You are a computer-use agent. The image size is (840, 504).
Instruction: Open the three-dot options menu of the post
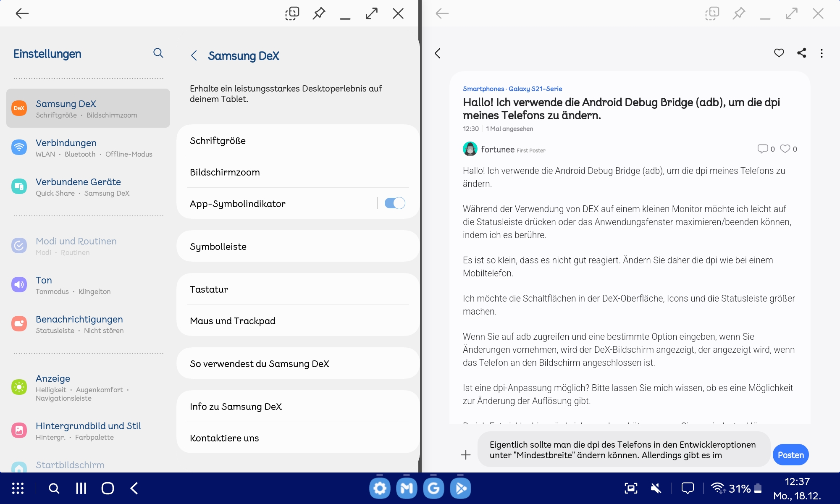822,53
